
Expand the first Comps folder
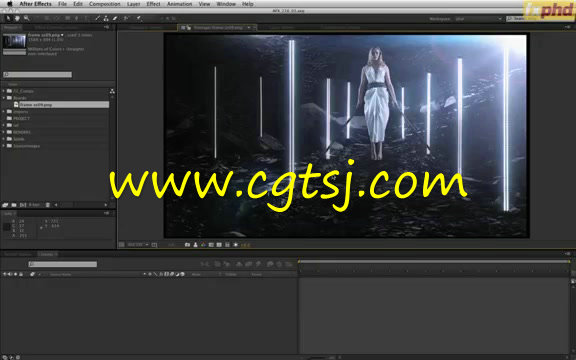pos(4,91)
